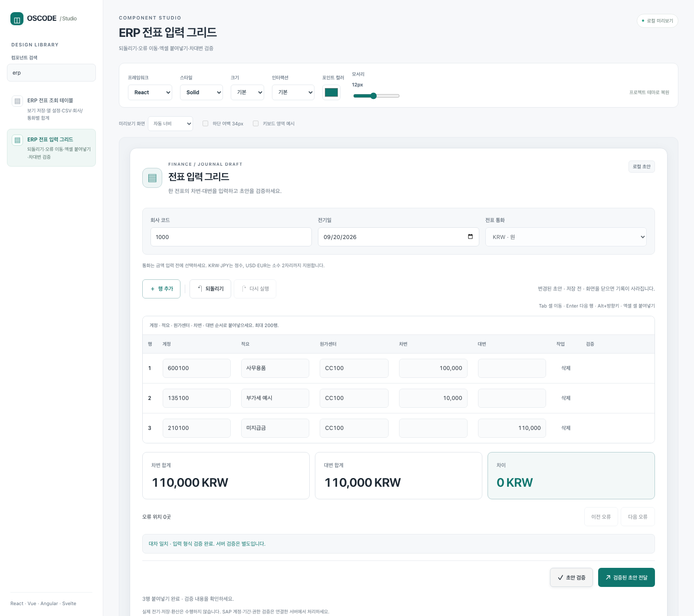The height and width of the screenshot is (616, 694).
Task: Click the 로컬 미리보기 badge
Action: pos(658,21)
